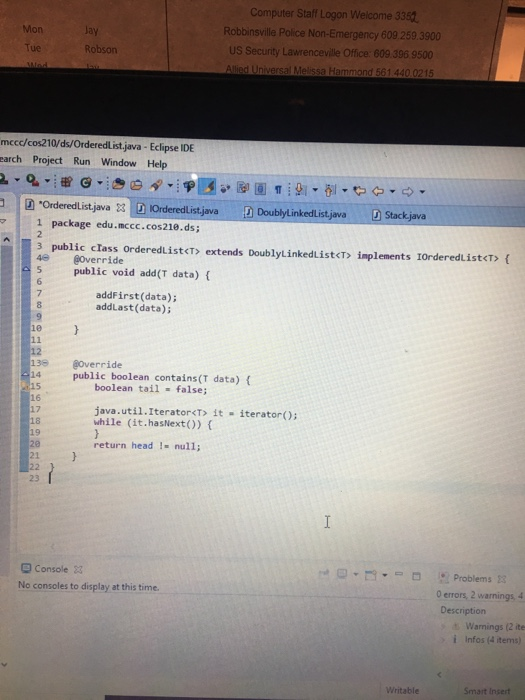
Task: Maximize the Console view panel
Action: pyautogui.click(x=416, y=576)
